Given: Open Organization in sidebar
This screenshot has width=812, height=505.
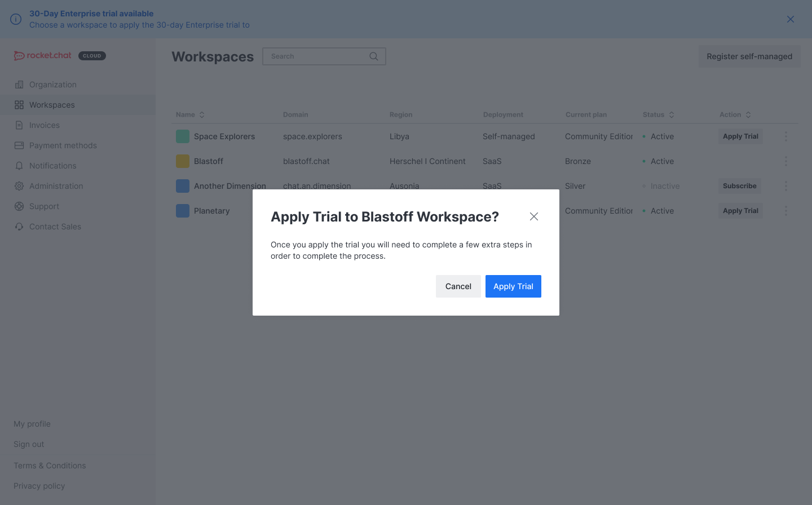Looking at the screenshot, I should point(78,85).
